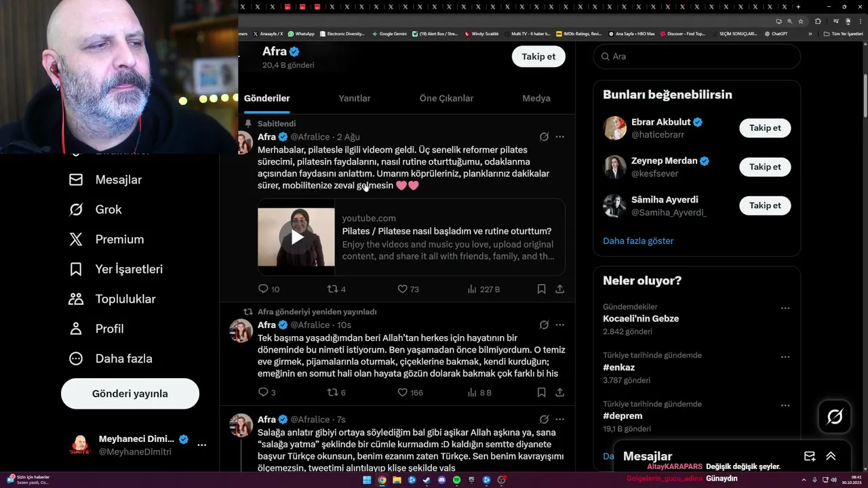Open more options on the 10s post

(559, 325)
